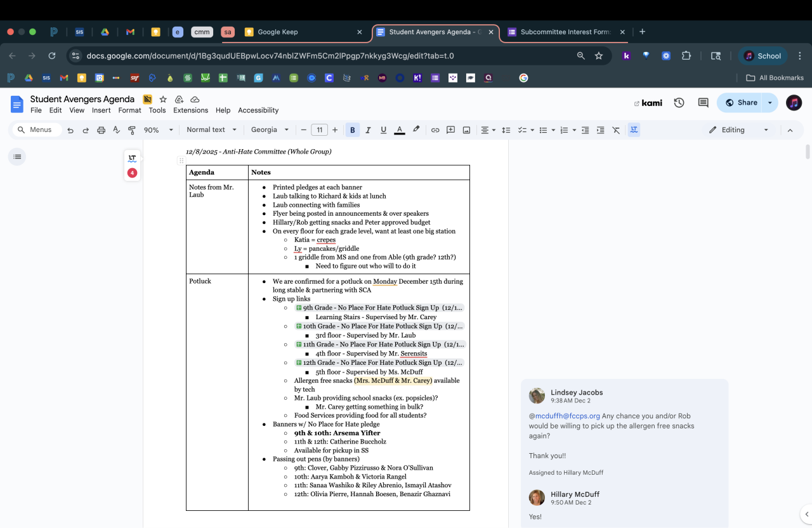812x528 pixels.
Task: Click the font size field showing 11
Action: [319, 130]
